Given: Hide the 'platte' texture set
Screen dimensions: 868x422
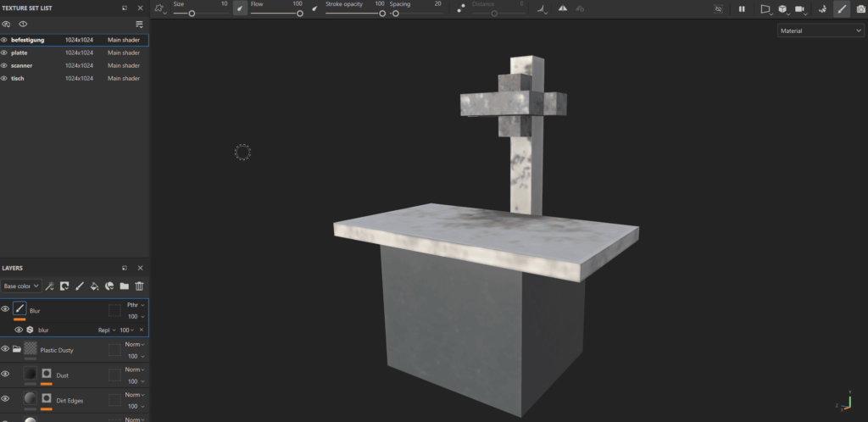Looking at the screenshot, I should (4, 53).
